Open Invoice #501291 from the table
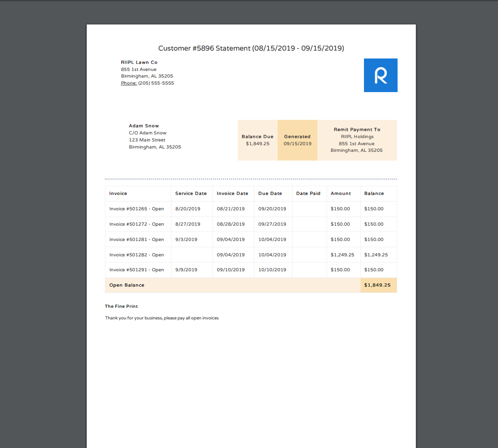 137,270
